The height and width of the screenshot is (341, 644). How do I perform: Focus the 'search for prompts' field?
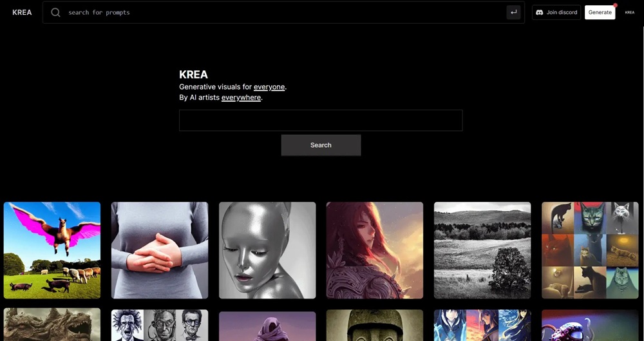(283, 12)
